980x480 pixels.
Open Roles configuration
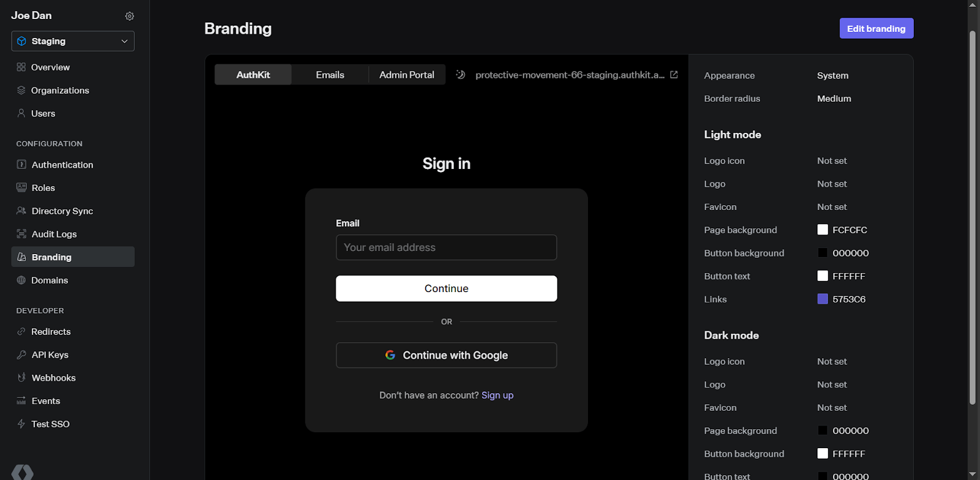(73, 187)
